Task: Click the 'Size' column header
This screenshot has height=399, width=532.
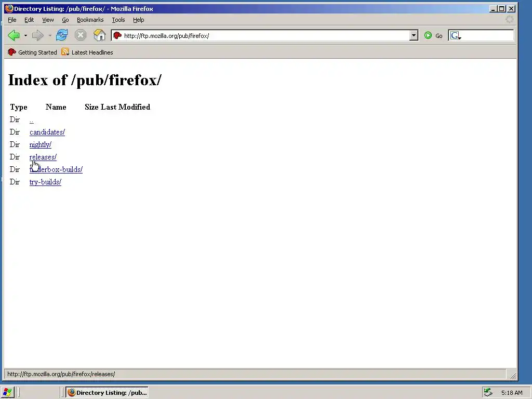Action: [91, 107]
